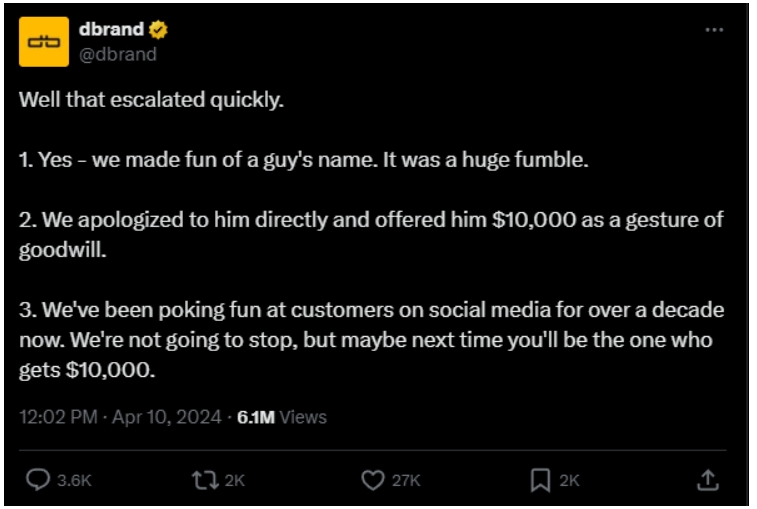The width and height of the screenshot is (757, 509).
Task: Bookmark this tweet with the bookmark icon
Action: (540, 481)
